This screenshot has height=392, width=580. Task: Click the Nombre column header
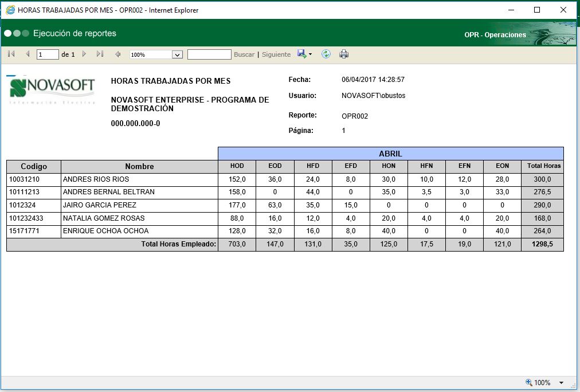click(139, 166)
